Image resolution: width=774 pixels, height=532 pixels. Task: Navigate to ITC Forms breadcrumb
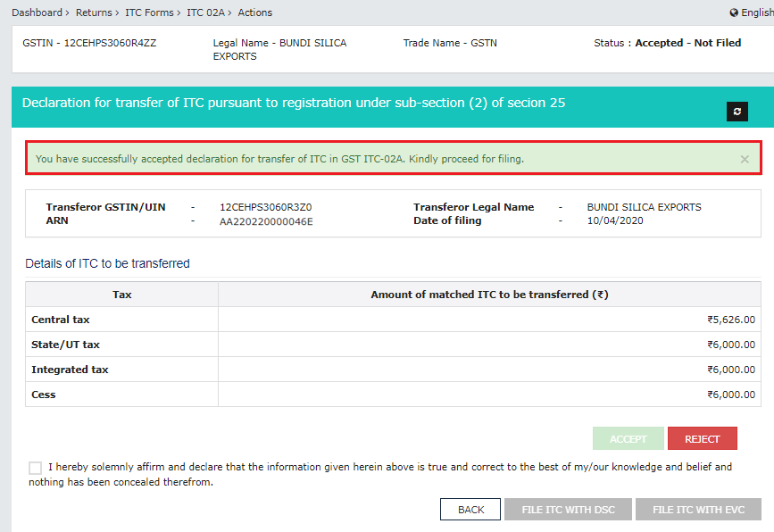[x=149, y=12]
